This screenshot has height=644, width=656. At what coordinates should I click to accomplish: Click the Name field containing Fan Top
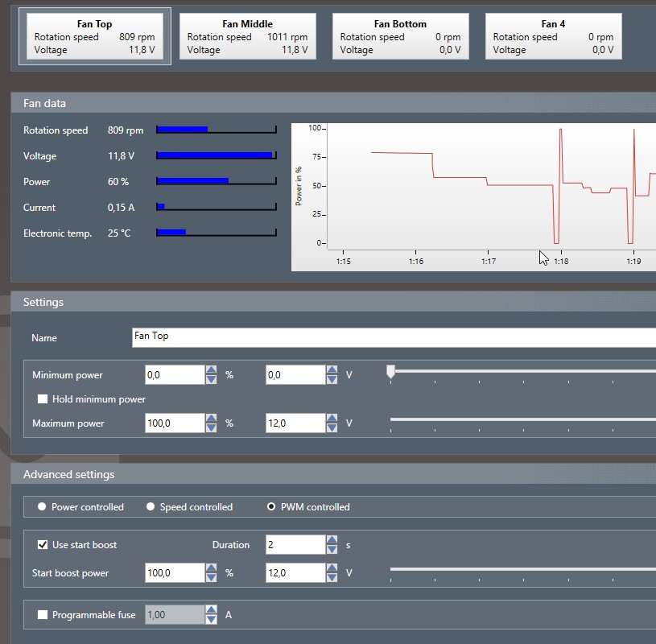394,337
